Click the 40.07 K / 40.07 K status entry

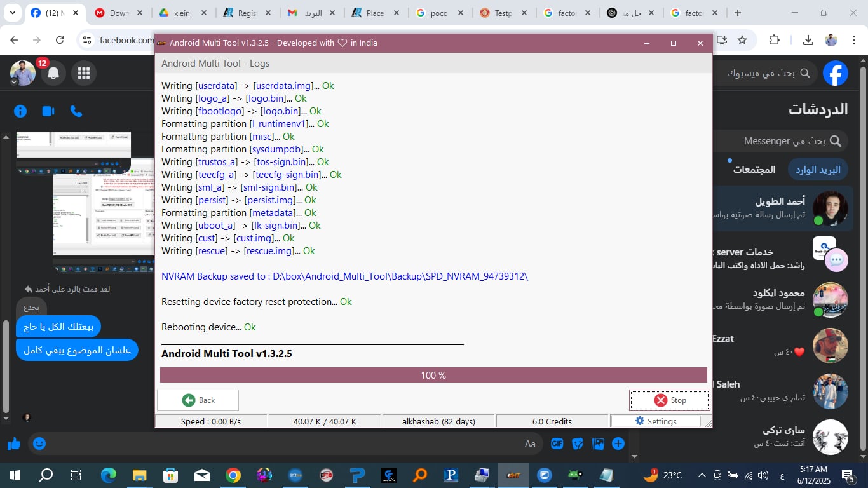[x=325, y=421]
